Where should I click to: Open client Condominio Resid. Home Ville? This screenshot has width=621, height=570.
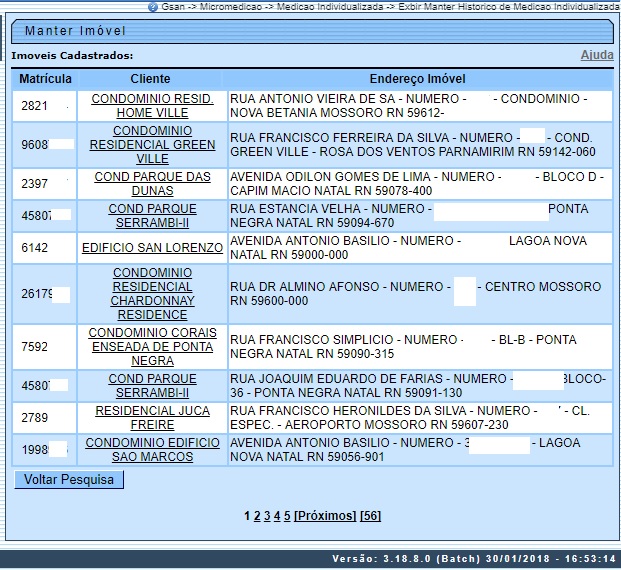(150, 106)
